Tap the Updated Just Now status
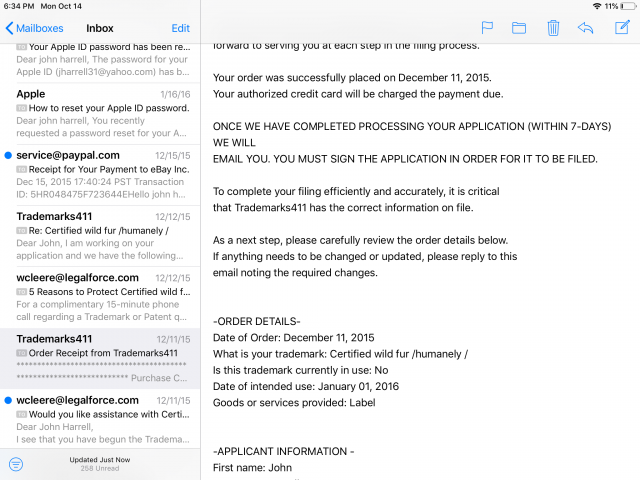The height and width of the screenshot is (480, 640). tap(100, 459)
